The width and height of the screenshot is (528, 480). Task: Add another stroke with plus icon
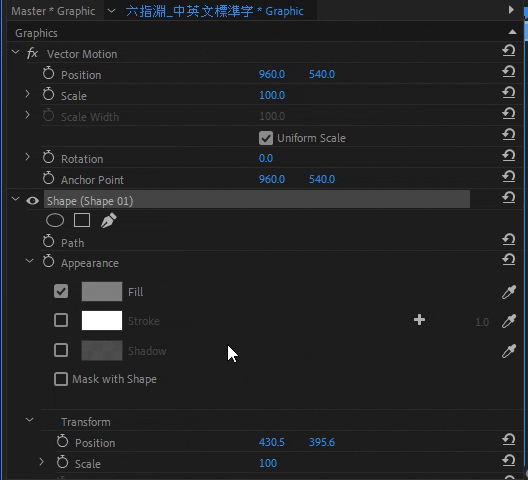tap(419, 320)
